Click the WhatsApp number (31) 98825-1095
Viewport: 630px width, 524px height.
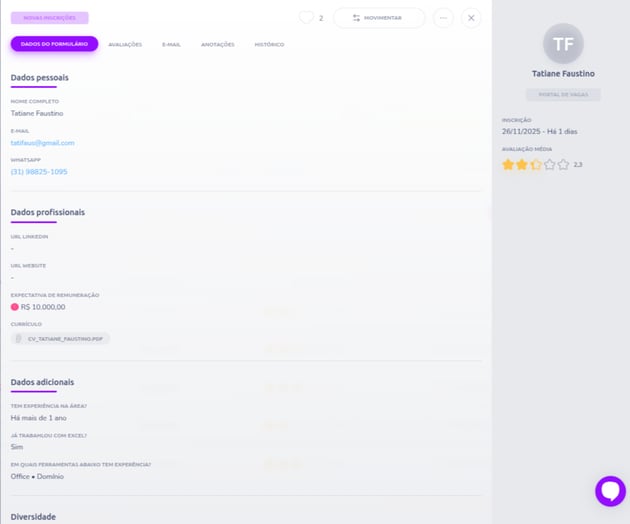39,172
